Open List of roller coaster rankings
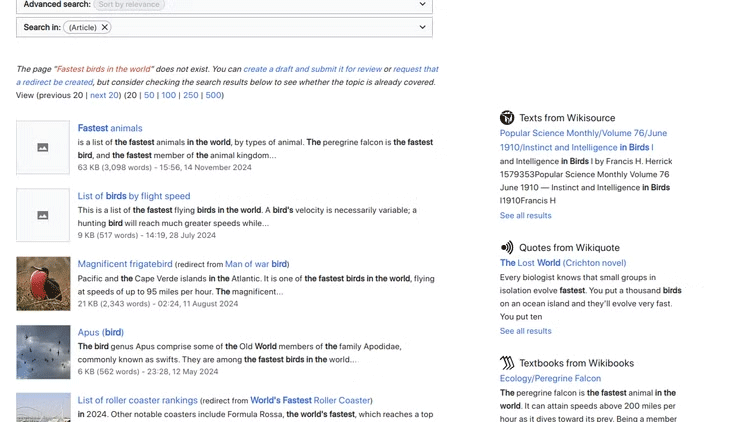The image size is (750, 422). (x=137, y=400)
